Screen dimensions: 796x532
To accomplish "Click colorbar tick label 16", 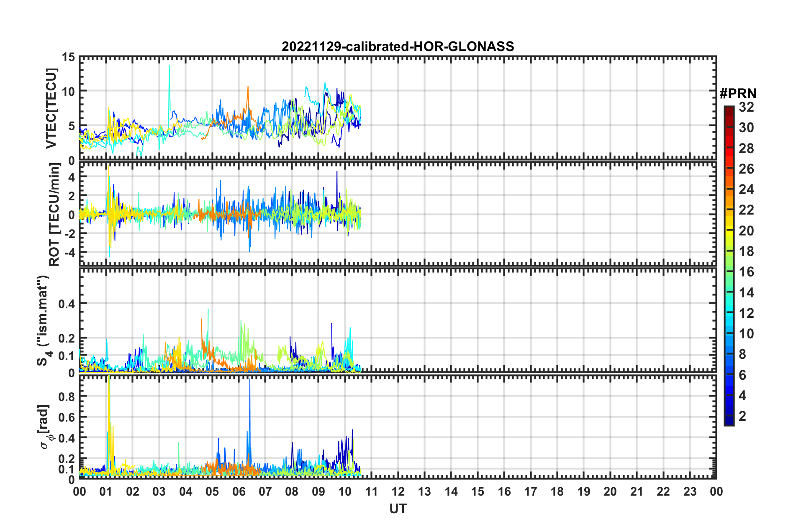I will [x=746, y=272].
